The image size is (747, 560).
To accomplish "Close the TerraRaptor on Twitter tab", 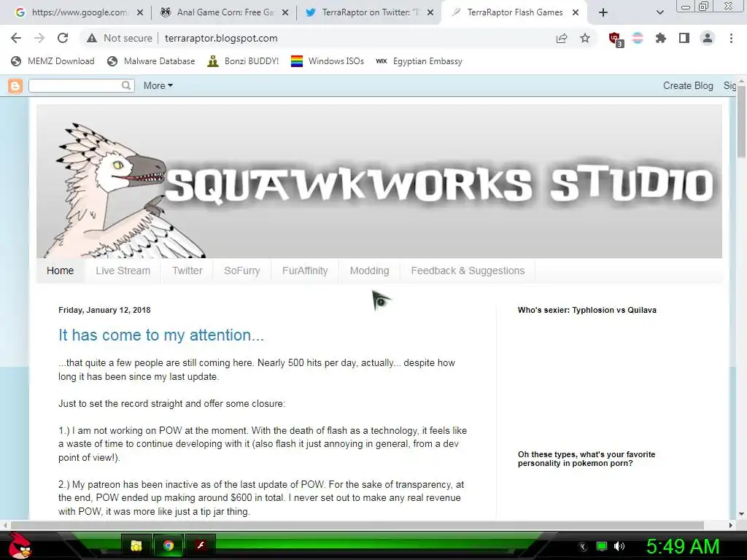I will [x=430, y=12].
